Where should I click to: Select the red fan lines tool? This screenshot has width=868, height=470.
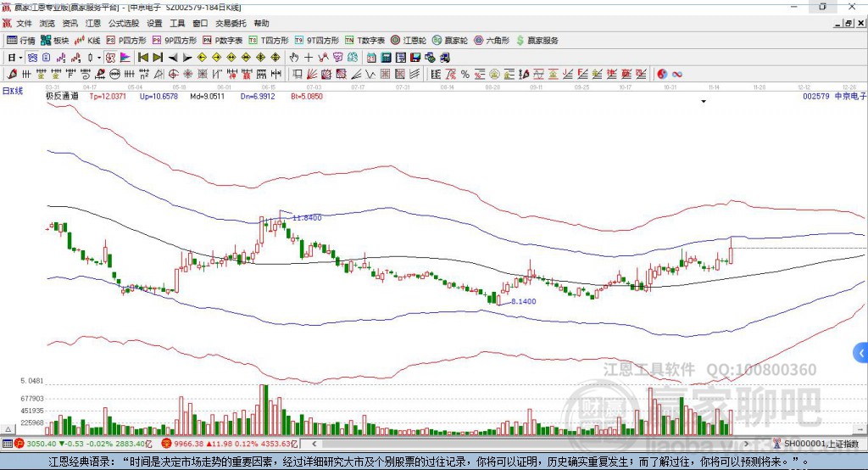click(312, 74)
